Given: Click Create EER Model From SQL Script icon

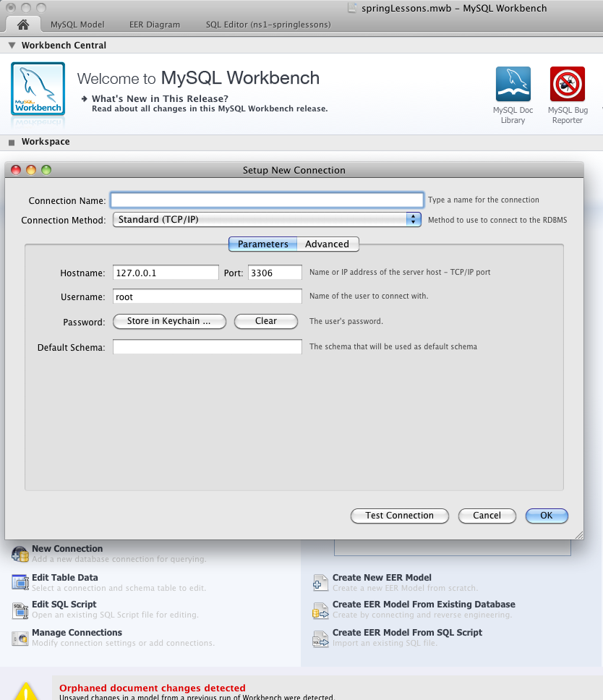Looking at the screenshot, I should pyautogui.click(x=320, y=639).
